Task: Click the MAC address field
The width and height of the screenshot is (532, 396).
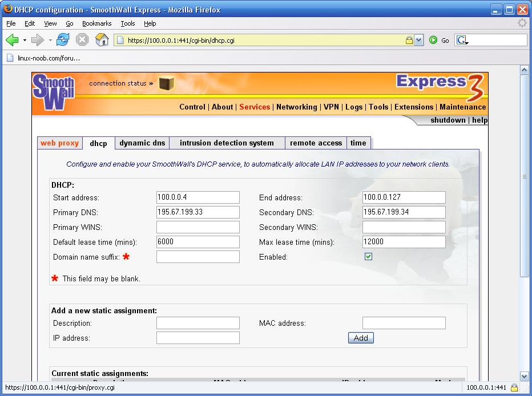Action: click(404, 323)
